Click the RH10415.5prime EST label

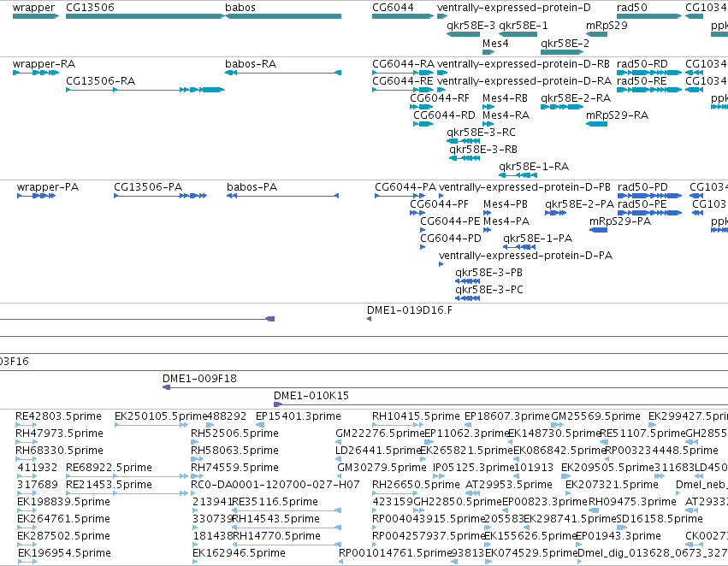(416, 416)
